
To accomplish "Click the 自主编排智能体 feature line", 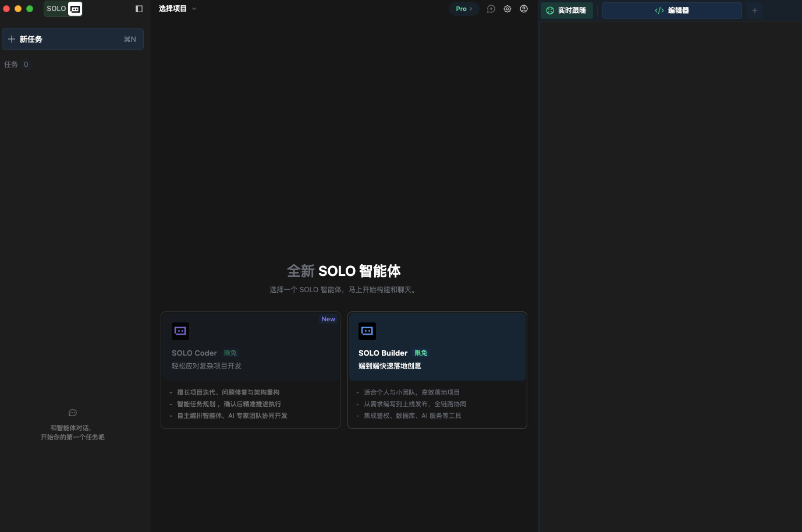I will click(232, 416).
